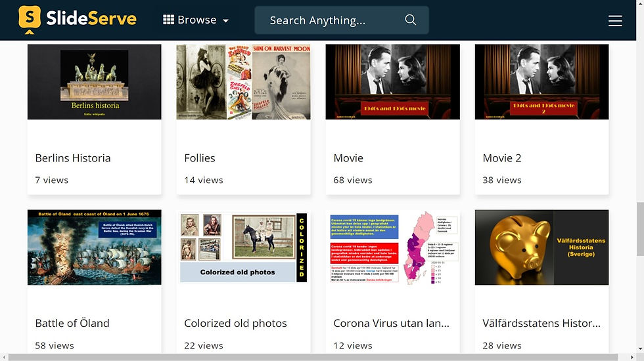Open the Movie title link
The image size is (644, 361).
[x=348, y=158]
